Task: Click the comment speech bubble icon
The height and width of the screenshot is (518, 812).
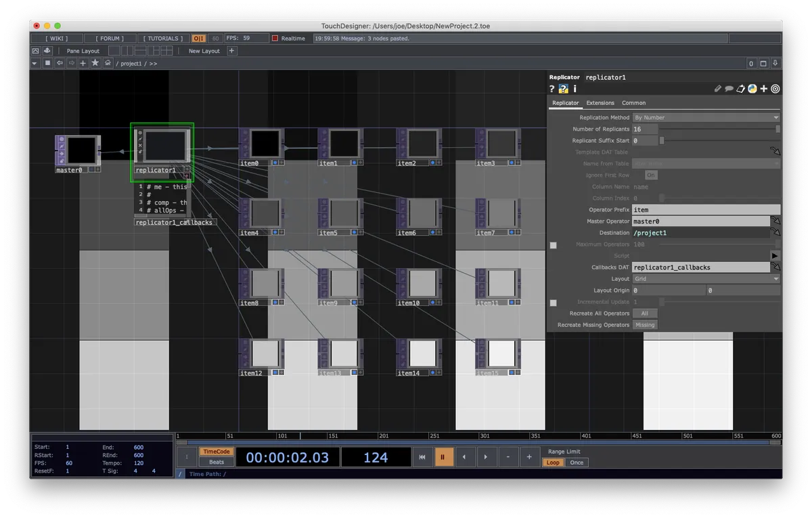Action: [x=729, y=89]
